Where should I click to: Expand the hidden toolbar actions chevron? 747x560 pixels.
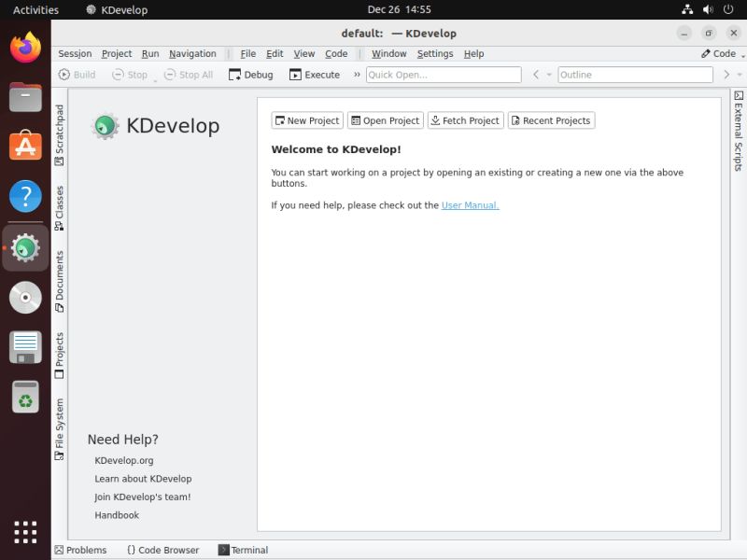(x=358, y=75)
